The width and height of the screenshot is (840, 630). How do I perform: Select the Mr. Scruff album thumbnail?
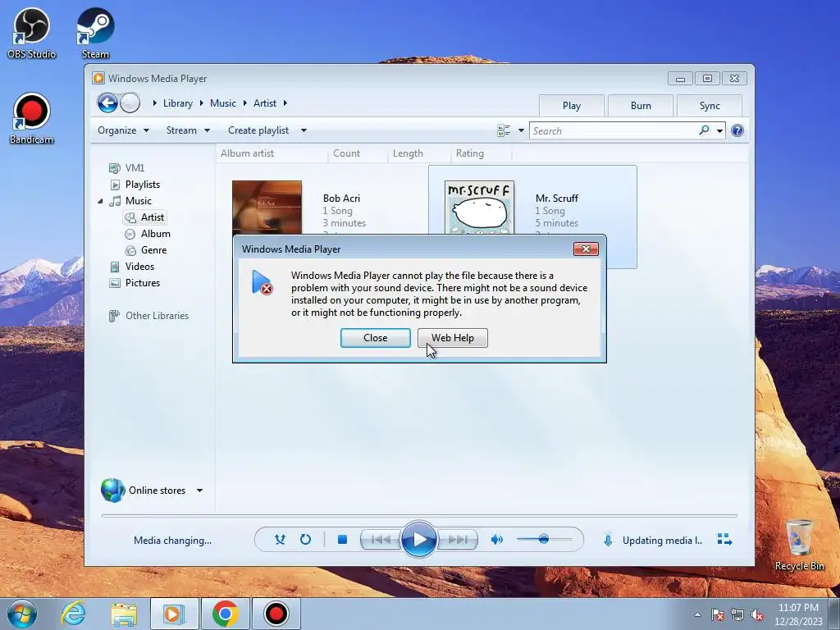point(479,208)
